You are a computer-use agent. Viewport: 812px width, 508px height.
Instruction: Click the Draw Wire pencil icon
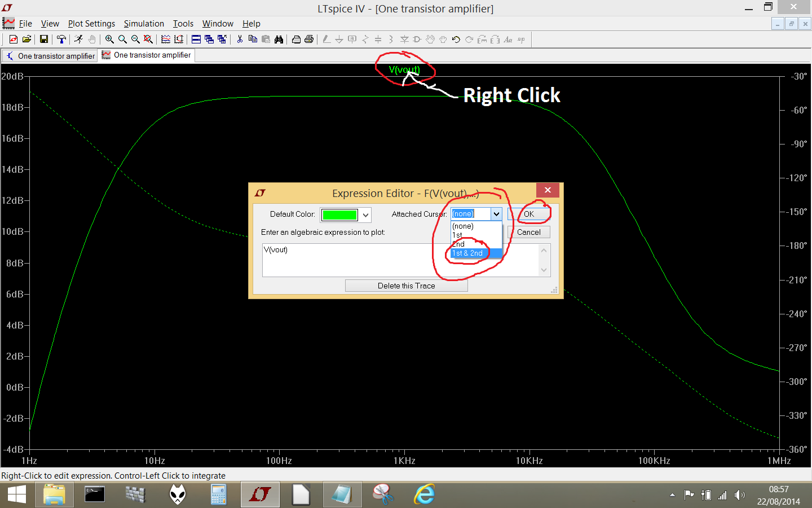point(326,40)
